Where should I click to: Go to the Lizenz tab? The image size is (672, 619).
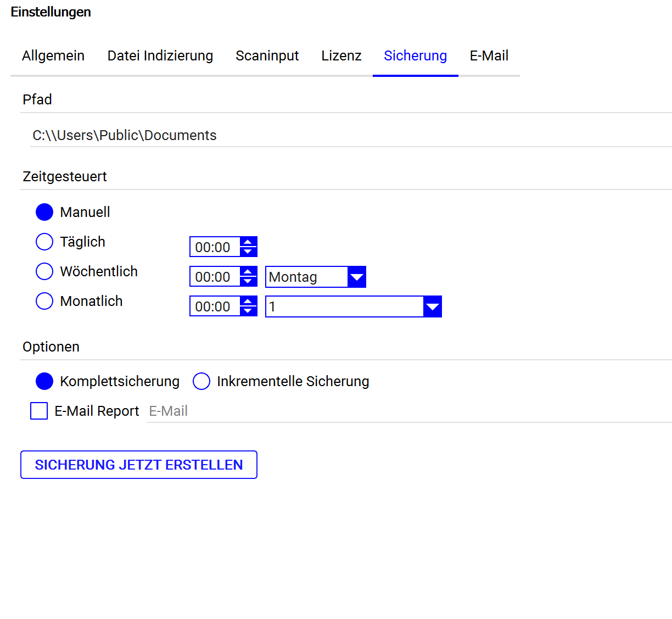click(x=341, y=56)
